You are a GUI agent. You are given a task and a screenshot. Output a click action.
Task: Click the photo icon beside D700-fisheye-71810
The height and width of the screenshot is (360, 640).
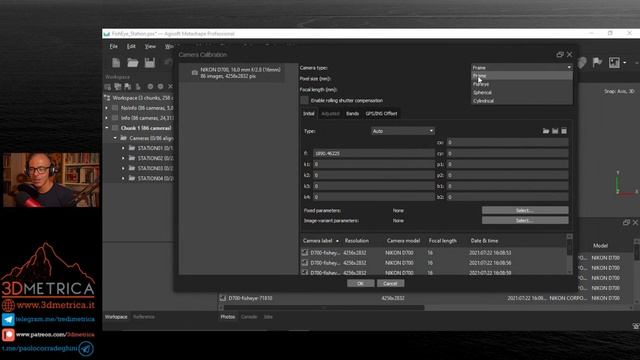pos(222,298)
